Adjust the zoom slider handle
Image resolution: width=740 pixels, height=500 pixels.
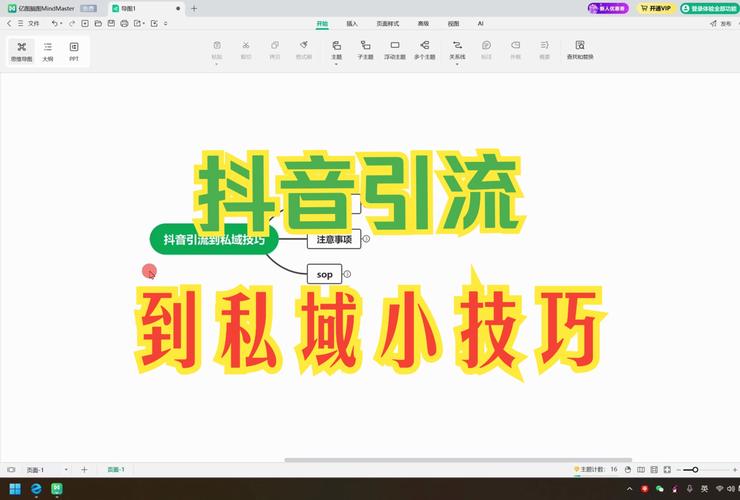click(695, 469)
